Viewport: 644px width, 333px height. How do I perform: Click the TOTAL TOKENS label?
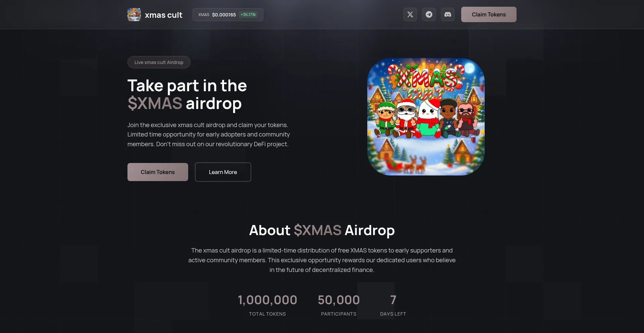[267, 314]
